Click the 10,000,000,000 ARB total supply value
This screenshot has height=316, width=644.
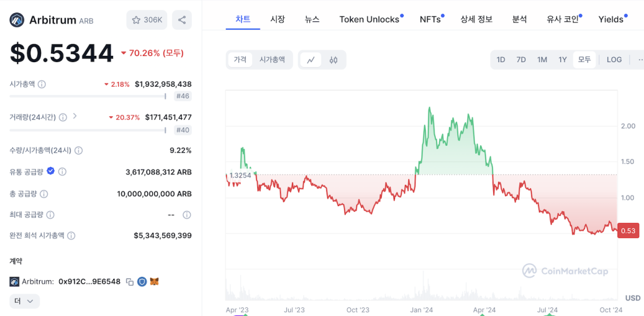(154, 193)
